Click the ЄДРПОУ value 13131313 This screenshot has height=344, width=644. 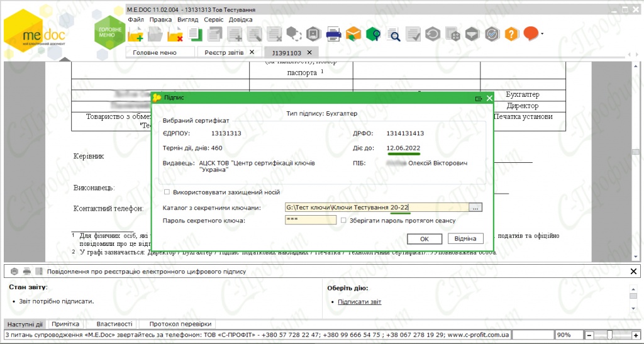click(226, 133)
